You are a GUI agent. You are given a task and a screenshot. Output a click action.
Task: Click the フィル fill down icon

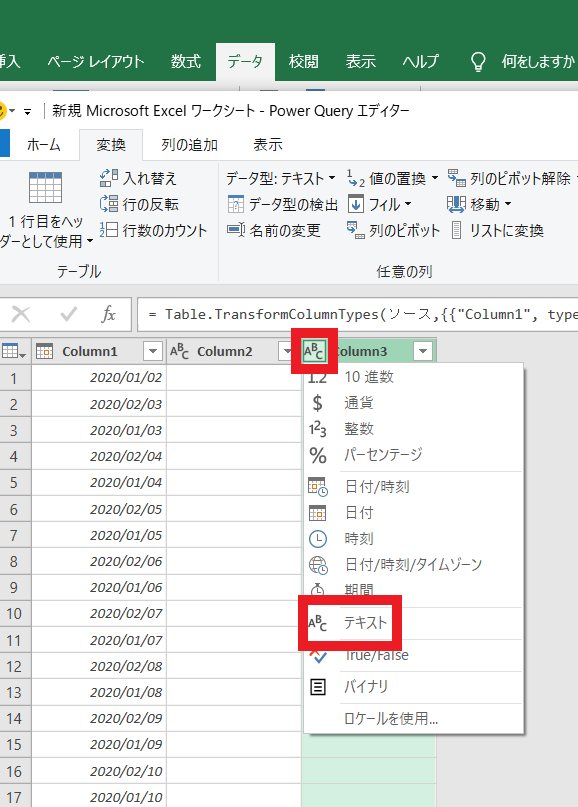356,204
